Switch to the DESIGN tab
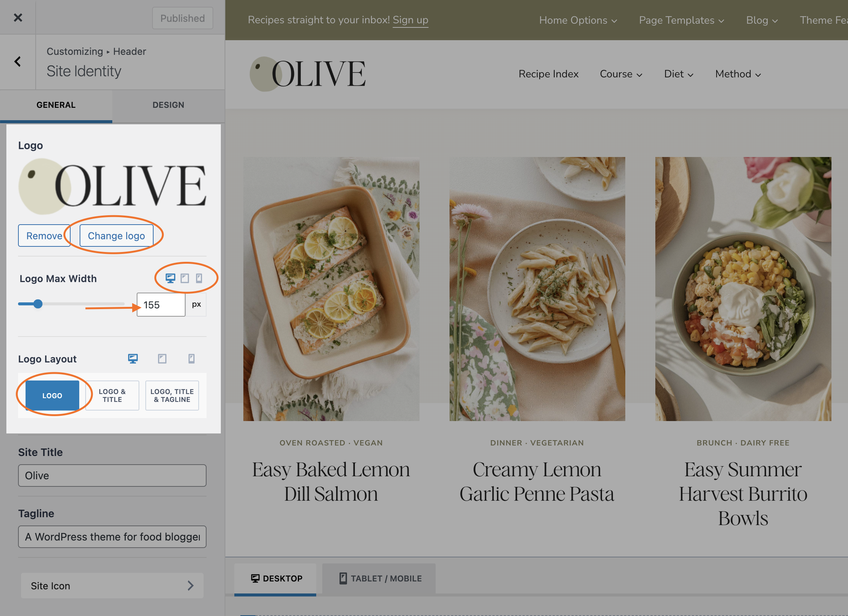This screenshot has height=616, width=848. (x=168, y=105)
